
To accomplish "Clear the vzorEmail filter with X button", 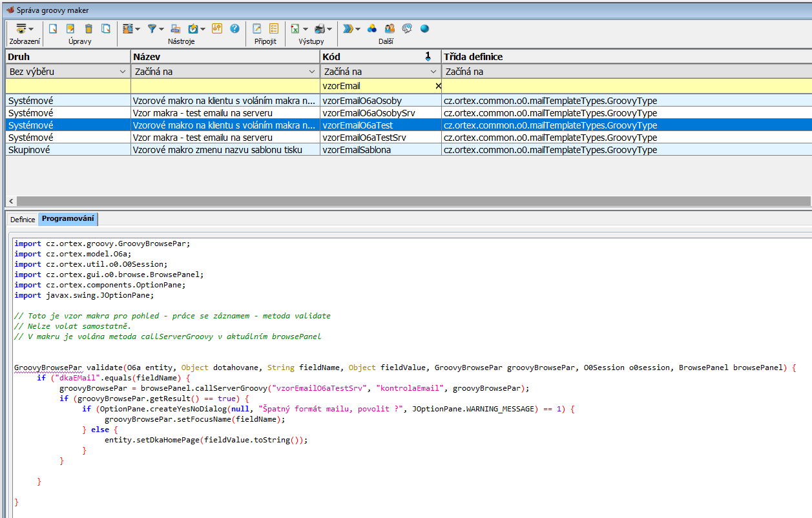I will pos(438,86).
